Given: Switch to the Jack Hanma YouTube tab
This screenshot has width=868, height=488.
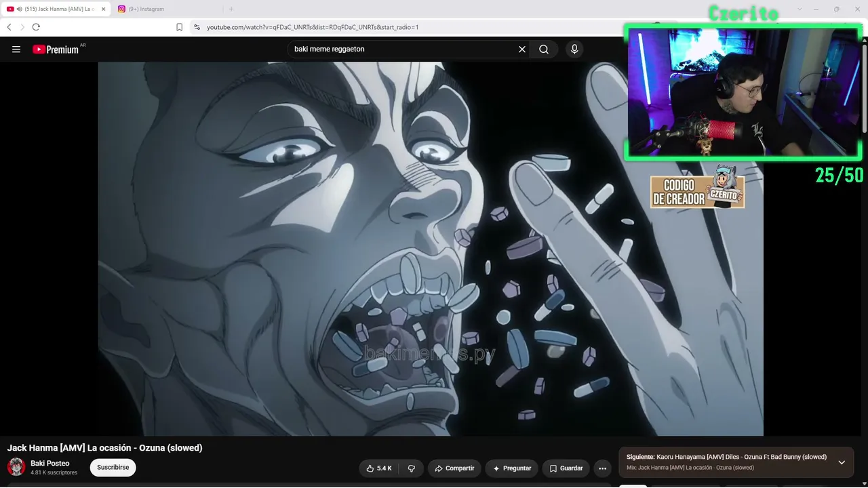Looking at the screenshot, I should coord(56,9).
